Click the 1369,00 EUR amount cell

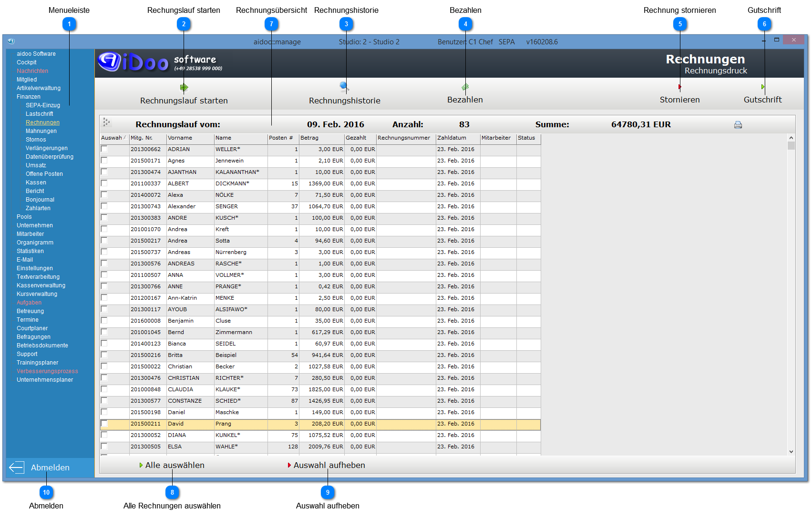click(322, 183)
